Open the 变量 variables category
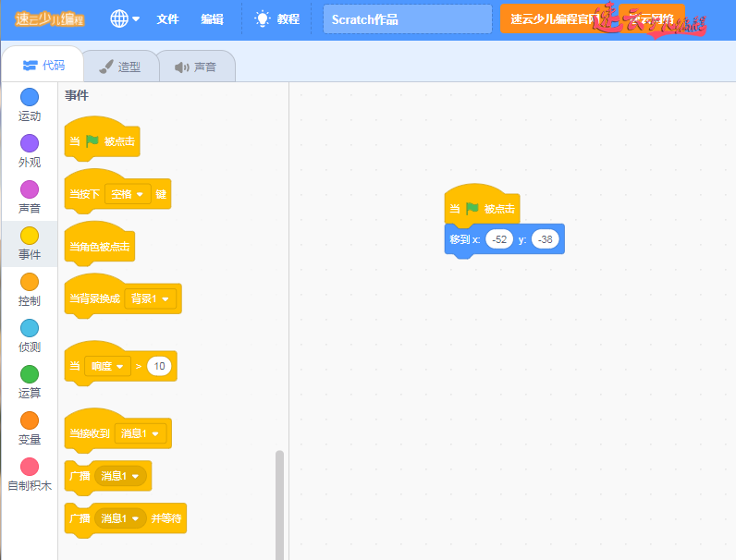Viewport: 736px width, 560px height. (30, 420)
